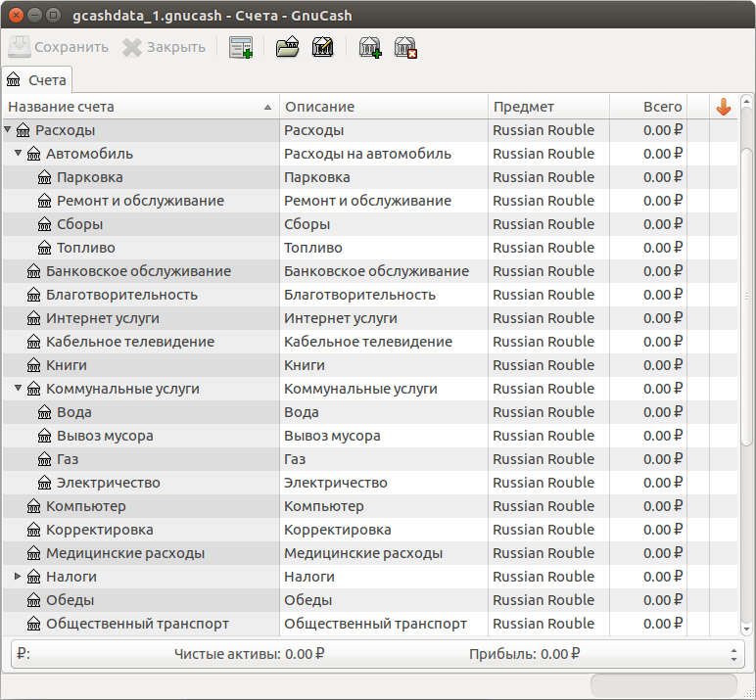756x700 pixels.
Task: Click the Close (Закрыть) toolbar button
Action: point(164,47)
